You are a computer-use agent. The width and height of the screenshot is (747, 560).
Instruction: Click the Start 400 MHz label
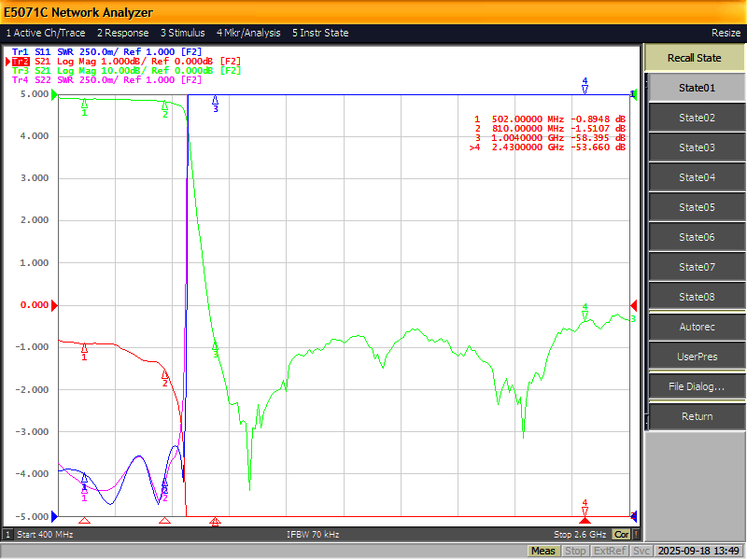pyautogui.click(x=45, y=534)
